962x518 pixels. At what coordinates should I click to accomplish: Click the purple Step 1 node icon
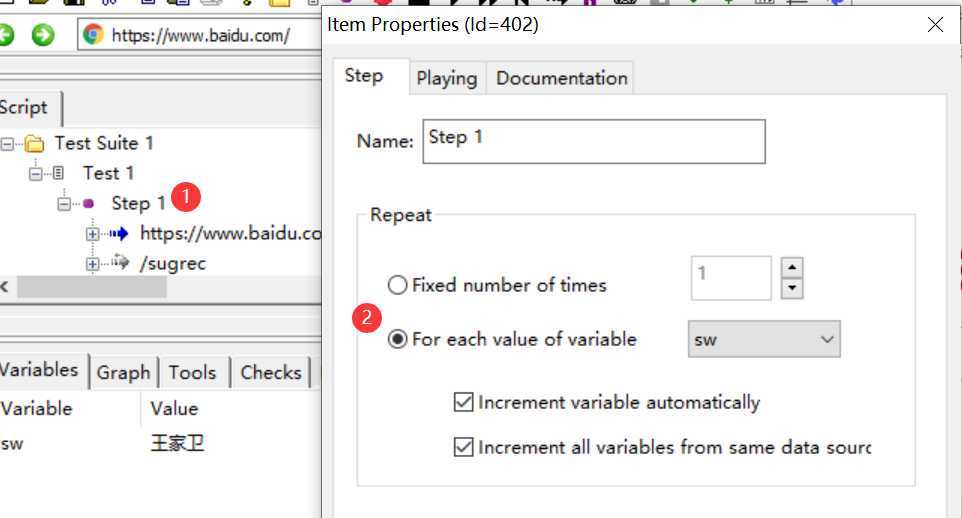tap(88, 203)
